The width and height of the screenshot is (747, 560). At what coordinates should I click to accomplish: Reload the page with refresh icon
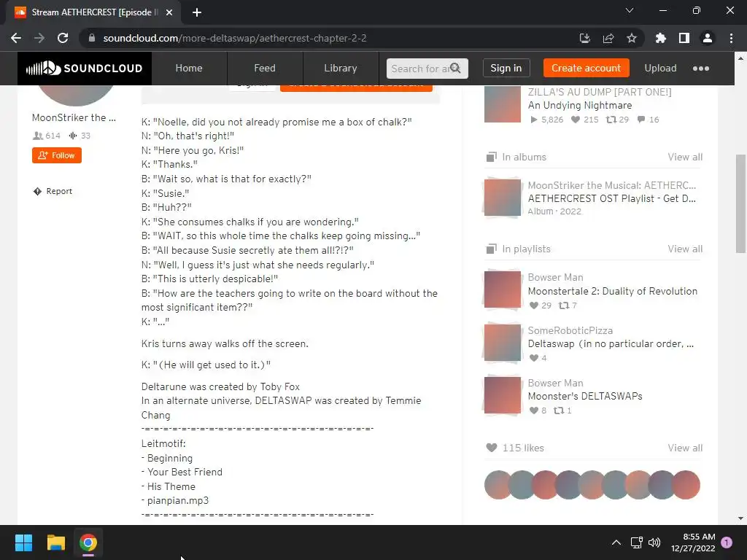tap(63, 38)
